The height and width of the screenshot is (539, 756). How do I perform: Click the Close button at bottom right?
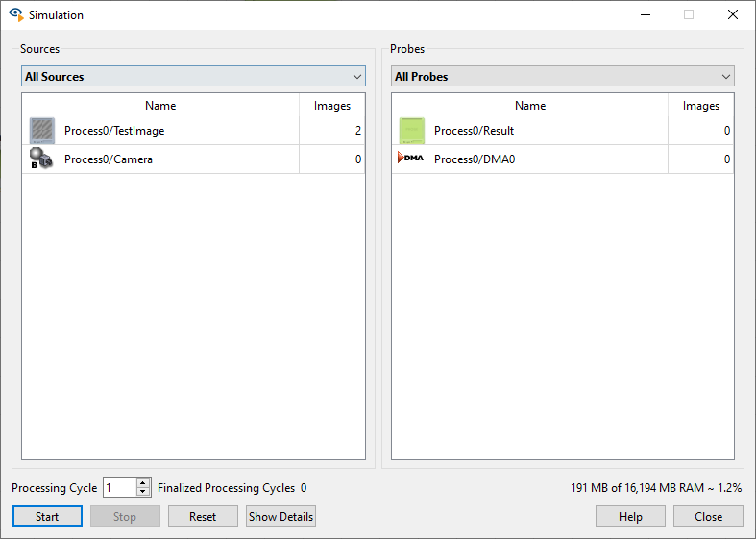coord(708,516)
